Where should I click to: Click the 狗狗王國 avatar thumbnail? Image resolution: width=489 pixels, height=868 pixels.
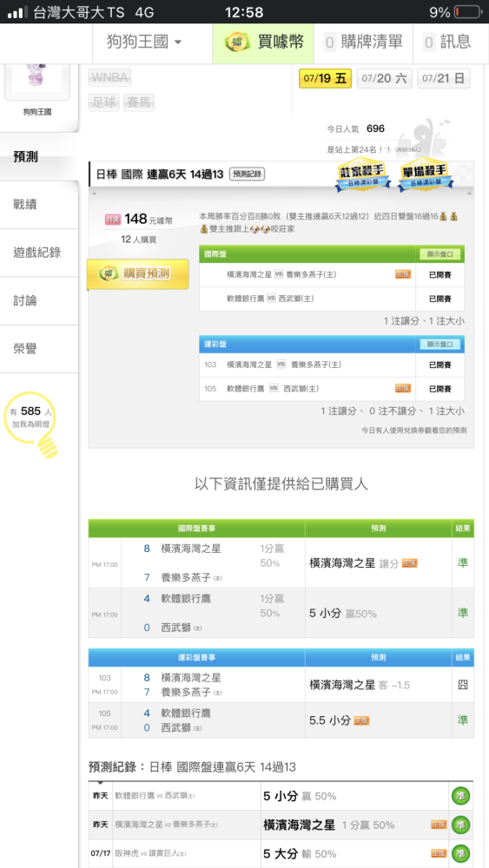[37, 82]
